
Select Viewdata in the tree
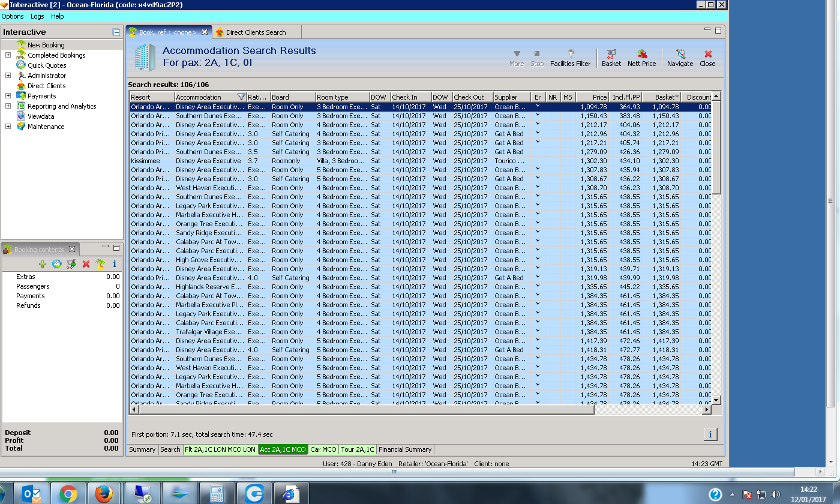[41, 116]
